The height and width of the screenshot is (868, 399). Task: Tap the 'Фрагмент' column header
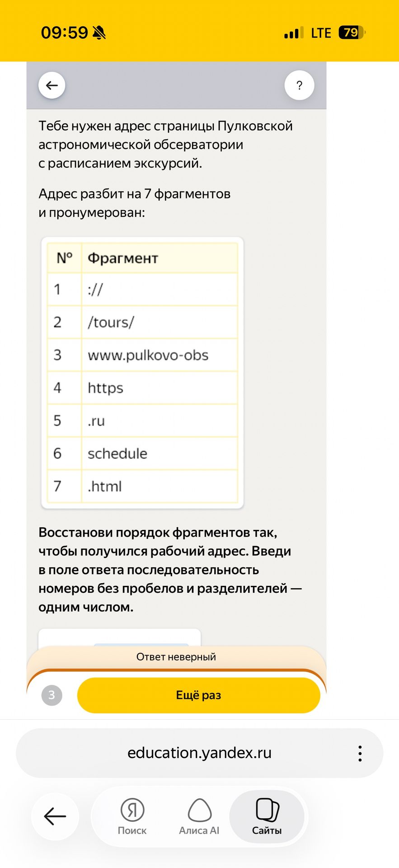click(160, 258)
